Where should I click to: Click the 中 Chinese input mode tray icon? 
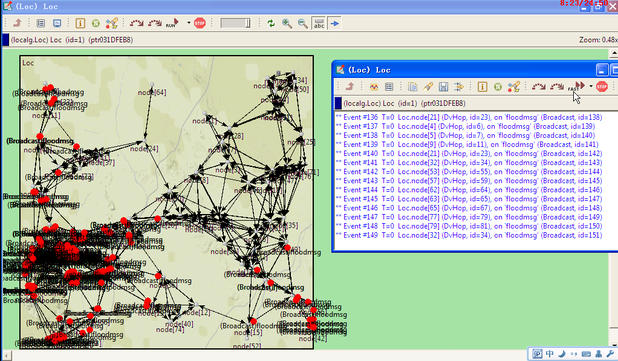[x=549, y=354]
